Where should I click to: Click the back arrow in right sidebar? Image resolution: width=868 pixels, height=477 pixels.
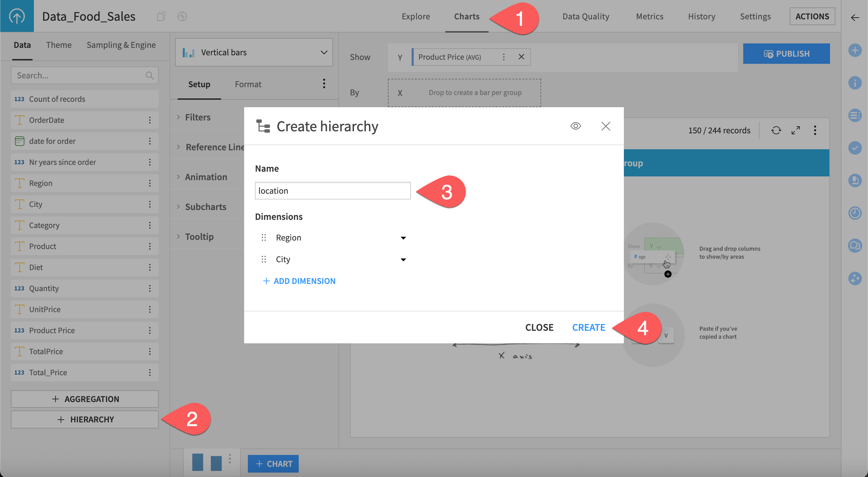855,18
